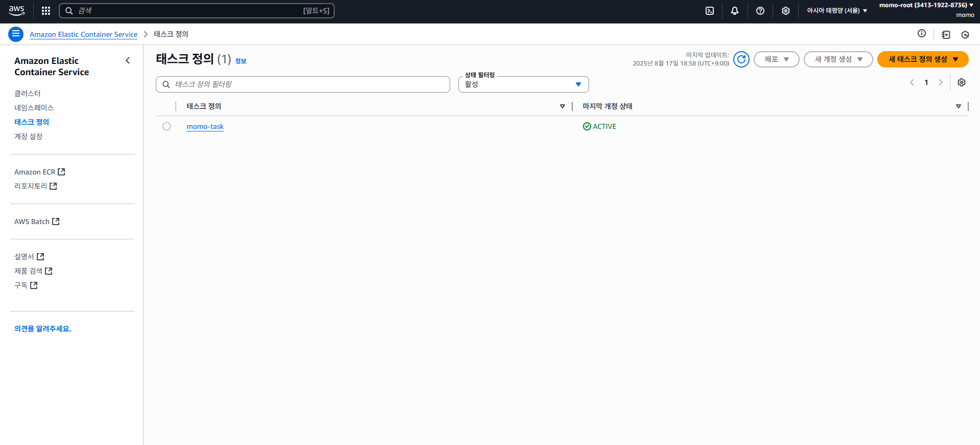Open 클러스터 in the sidebar

[x=28, y=93]
